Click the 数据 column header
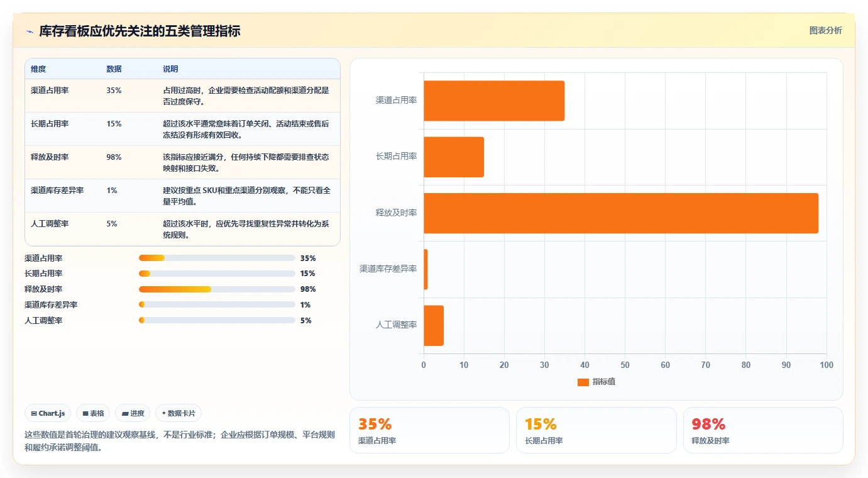This screenshot has width=868, height=478. click(x=114, y=69)
